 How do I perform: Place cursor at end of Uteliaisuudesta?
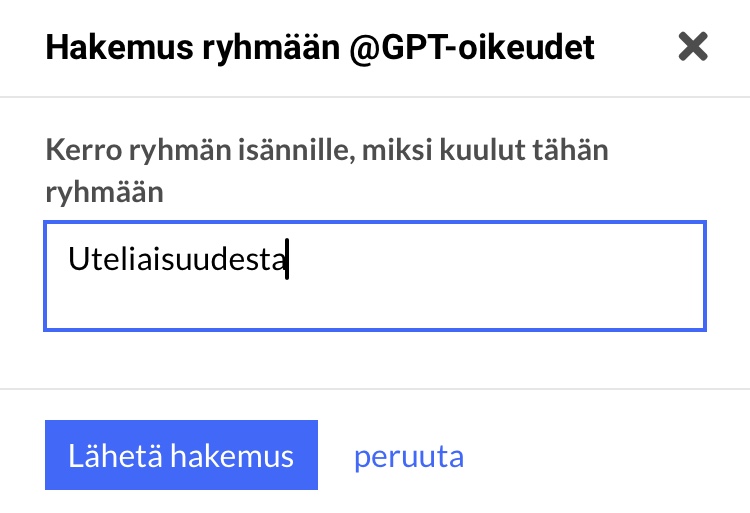click(286, 259)
